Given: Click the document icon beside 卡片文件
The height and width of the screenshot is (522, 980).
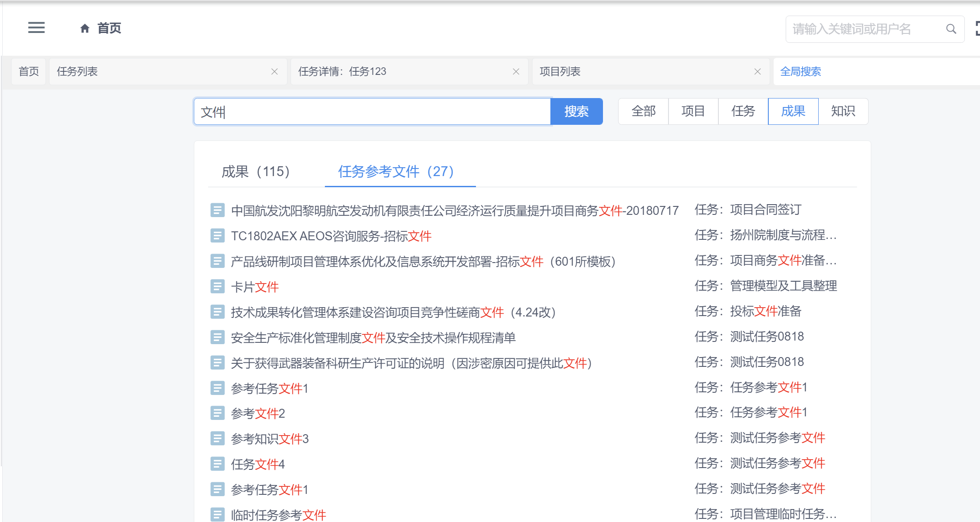Looking at the screenshot, I should pos(217,286).
